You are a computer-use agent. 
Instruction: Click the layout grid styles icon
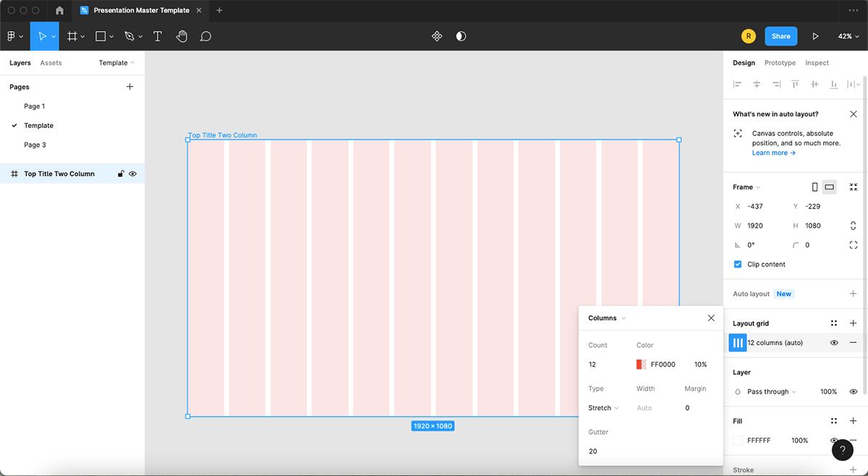tap(833, 323)
